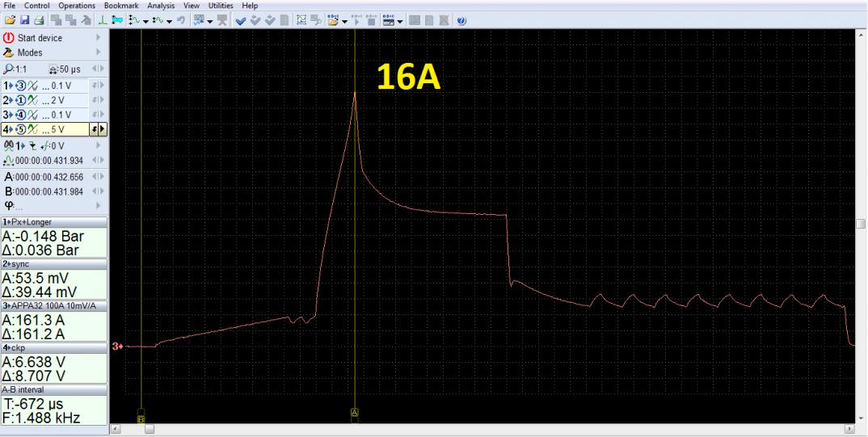Viewport: 868px width, 437px height.
Task: Click the blue help question mark icon
Action: tap(461, 20)
